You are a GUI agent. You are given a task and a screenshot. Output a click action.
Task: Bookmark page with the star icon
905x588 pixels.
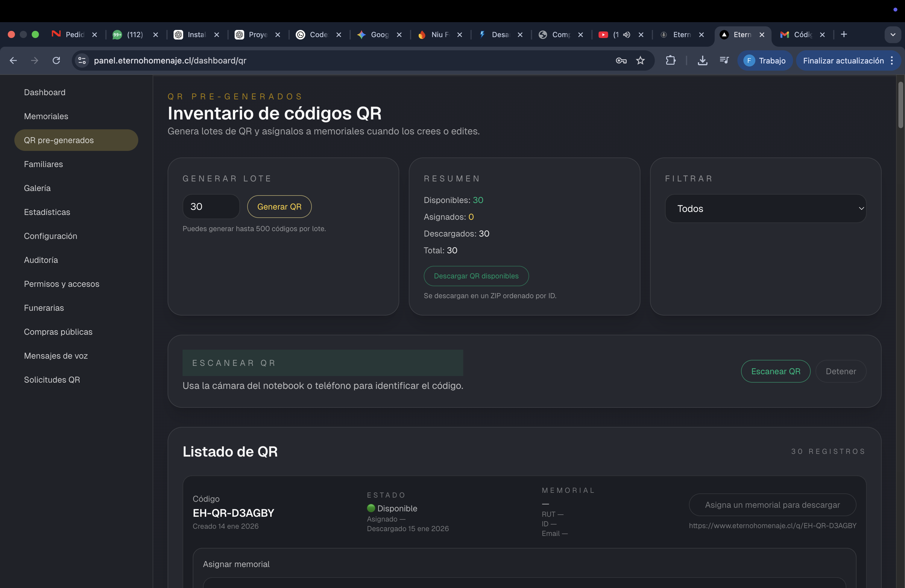(640, 60)
